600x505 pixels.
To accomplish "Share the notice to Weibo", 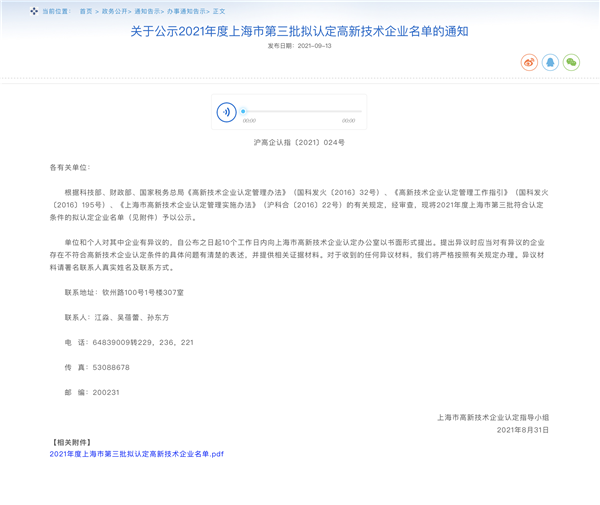I will point(529,62).
